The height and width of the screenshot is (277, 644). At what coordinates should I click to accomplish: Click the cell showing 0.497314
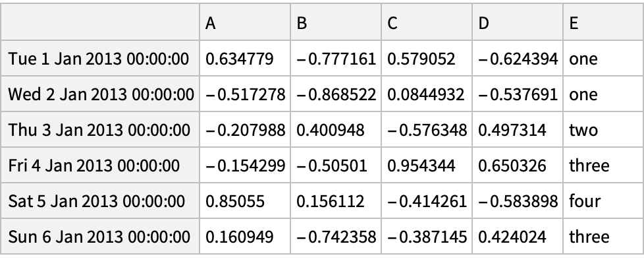click(518, 130)
